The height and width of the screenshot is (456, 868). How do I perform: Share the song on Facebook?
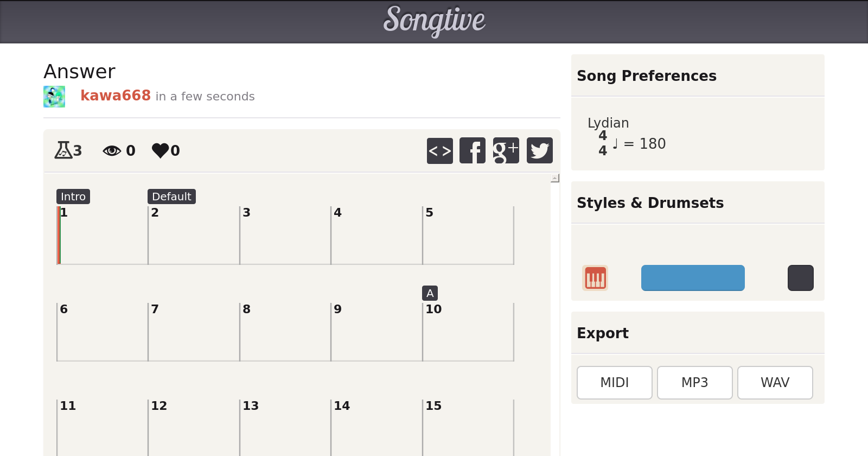click(x=473, y=150)
